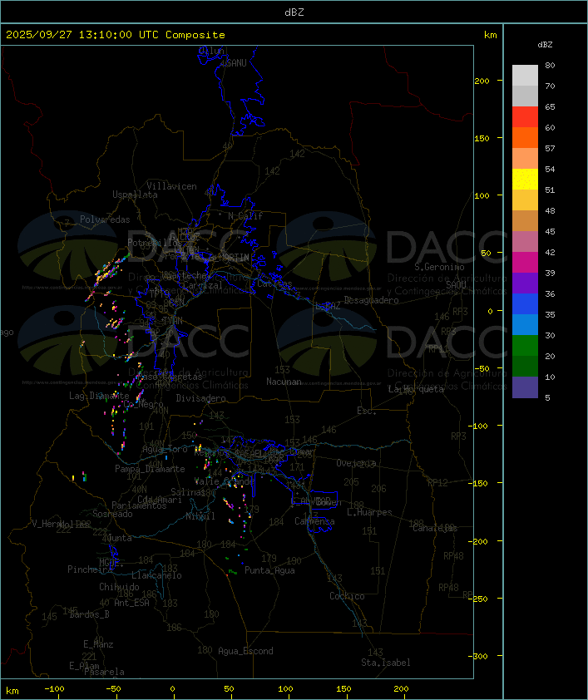This screenshot has height=700, width=588.
Task: Click the "Nacunan" place label
Action: tap(284, 382)
